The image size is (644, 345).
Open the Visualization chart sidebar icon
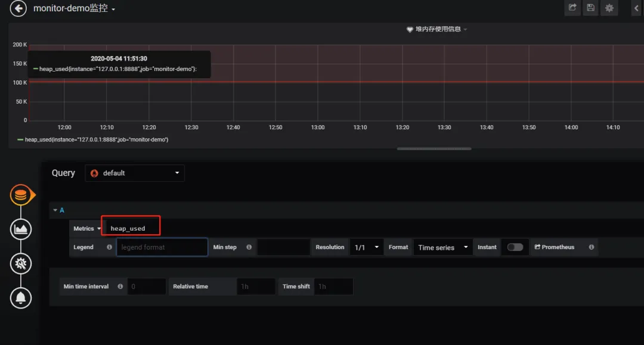(x=20, y=229)
